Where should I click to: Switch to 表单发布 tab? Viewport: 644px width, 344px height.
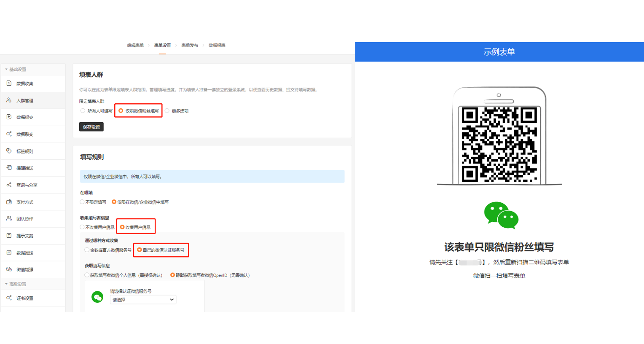point(190,45)
